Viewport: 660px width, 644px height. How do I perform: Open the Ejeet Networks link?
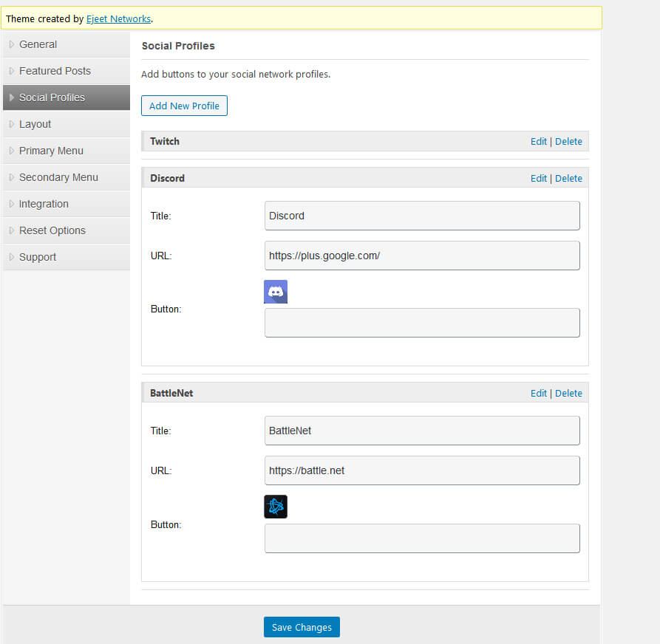(119, 19)
